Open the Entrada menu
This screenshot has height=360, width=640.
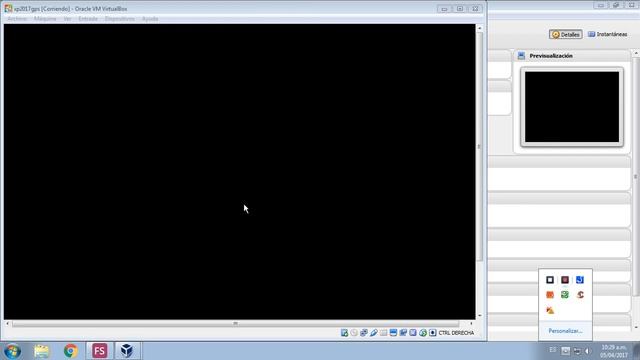[x=88, y=19]
